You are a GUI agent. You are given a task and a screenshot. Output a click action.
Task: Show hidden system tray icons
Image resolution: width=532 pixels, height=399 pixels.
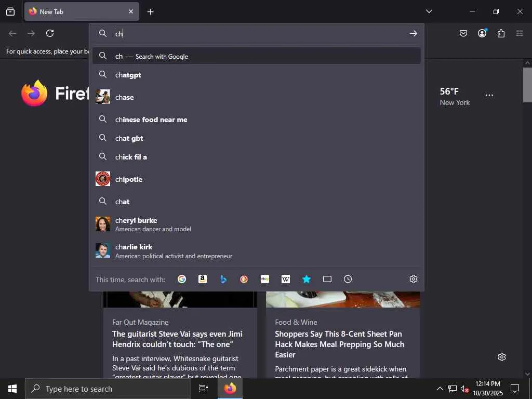[440, 389]
